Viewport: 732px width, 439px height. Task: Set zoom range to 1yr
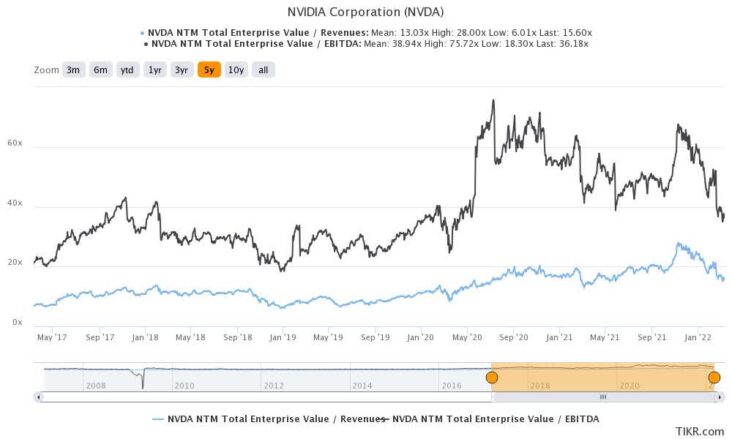point(155,70)
